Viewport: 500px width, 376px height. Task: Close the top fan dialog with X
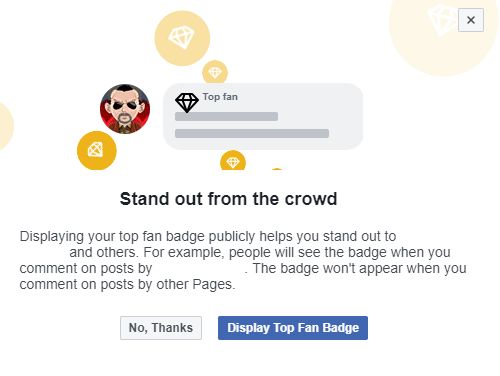[471, 20]
